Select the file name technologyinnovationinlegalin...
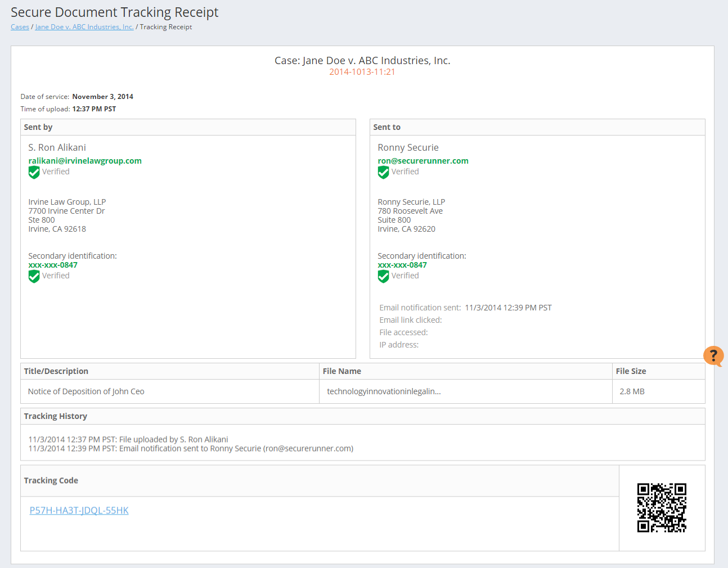728x568 pixels. (384, 391)
